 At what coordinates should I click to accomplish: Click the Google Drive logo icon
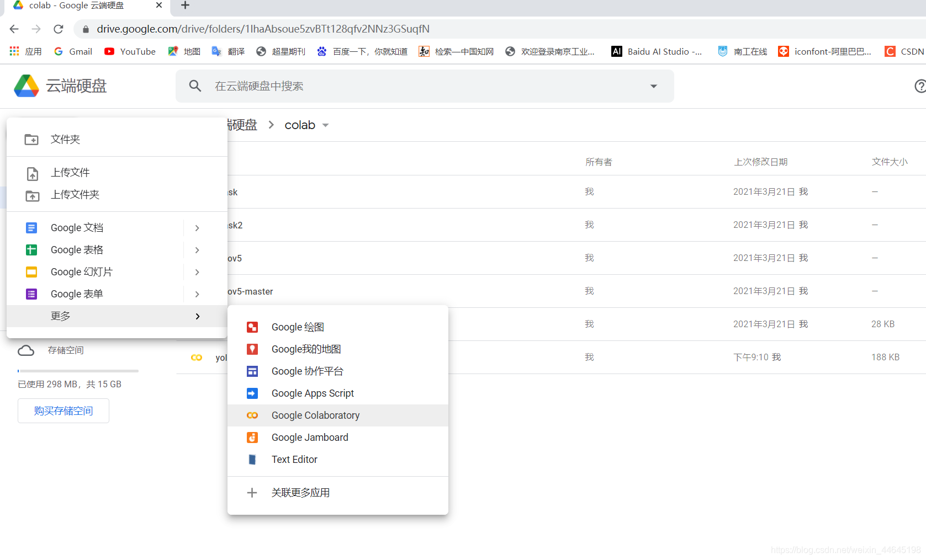pos(27,86)
